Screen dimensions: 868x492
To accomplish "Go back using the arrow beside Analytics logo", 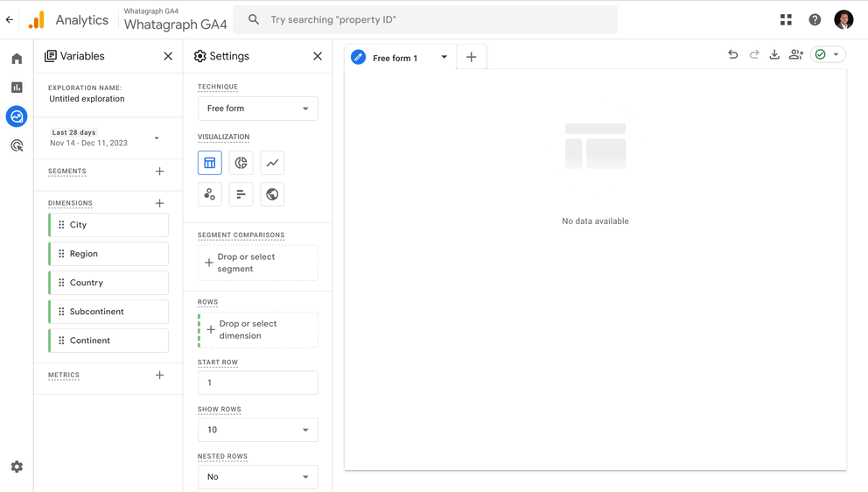I will 10,19.
